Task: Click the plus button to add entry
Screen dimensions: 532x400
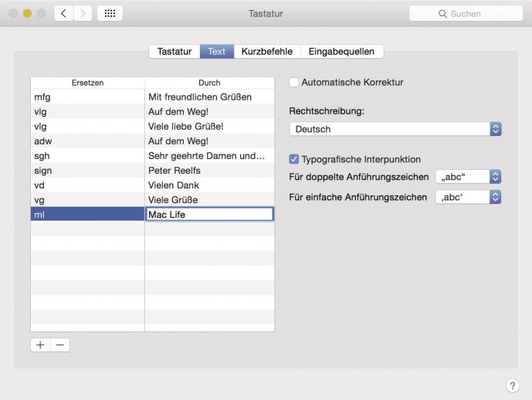Action: click(40, 345)
